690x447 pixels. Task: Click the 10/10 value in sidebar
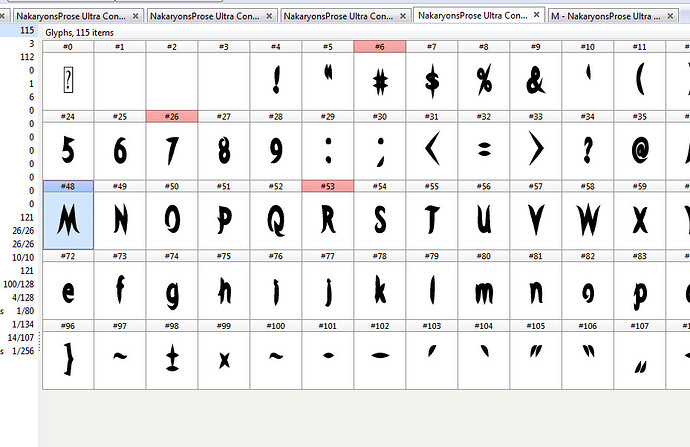pyautogui.click(x=23, y=257)
